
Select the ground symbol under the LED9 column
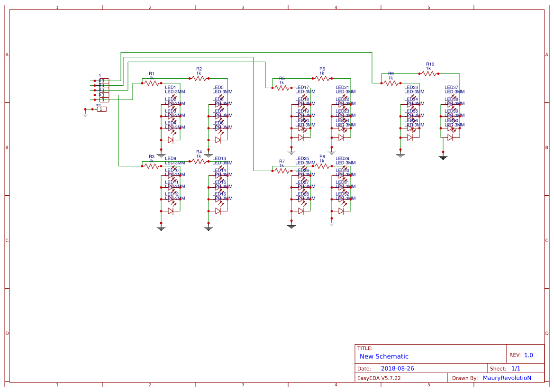pos(161,228)
